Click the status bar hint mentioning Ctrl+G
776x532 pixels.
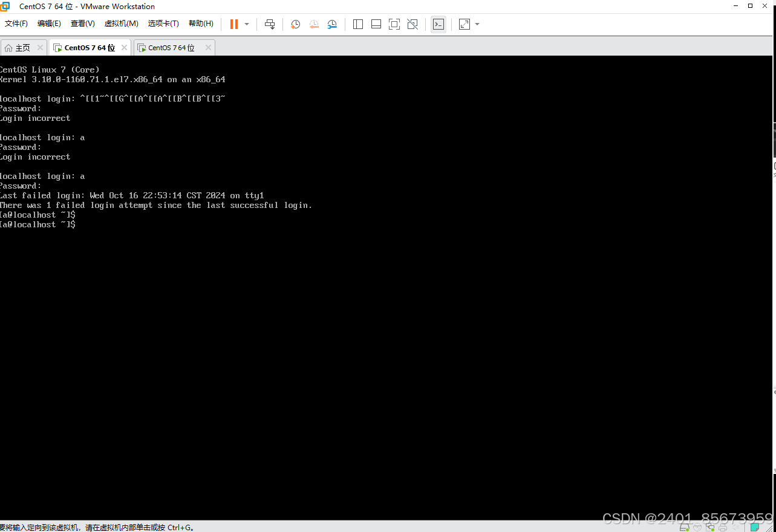97,527
